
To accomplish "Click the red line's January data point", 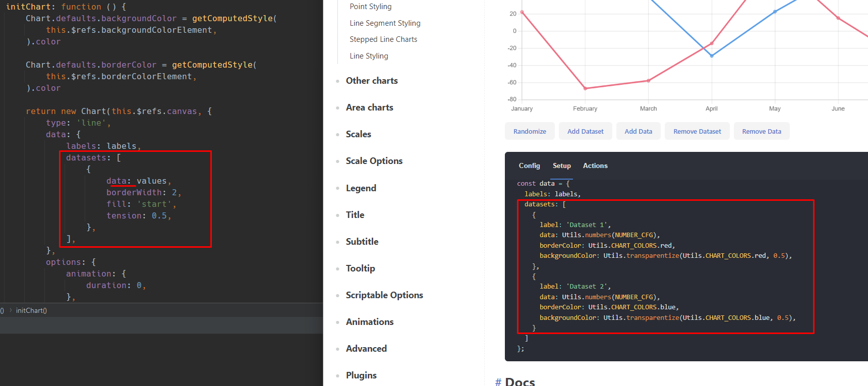I will tap(522, 12).
